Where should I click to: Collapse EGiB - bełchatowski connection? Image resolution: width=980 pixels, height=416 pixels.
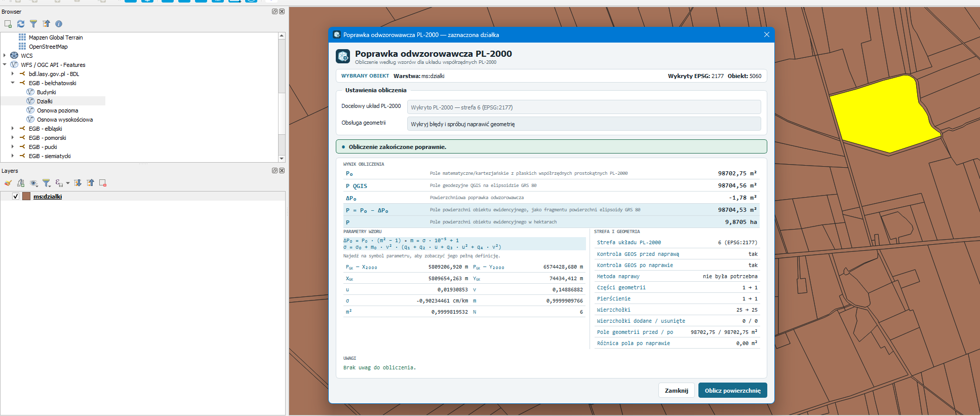click(13, 83)
